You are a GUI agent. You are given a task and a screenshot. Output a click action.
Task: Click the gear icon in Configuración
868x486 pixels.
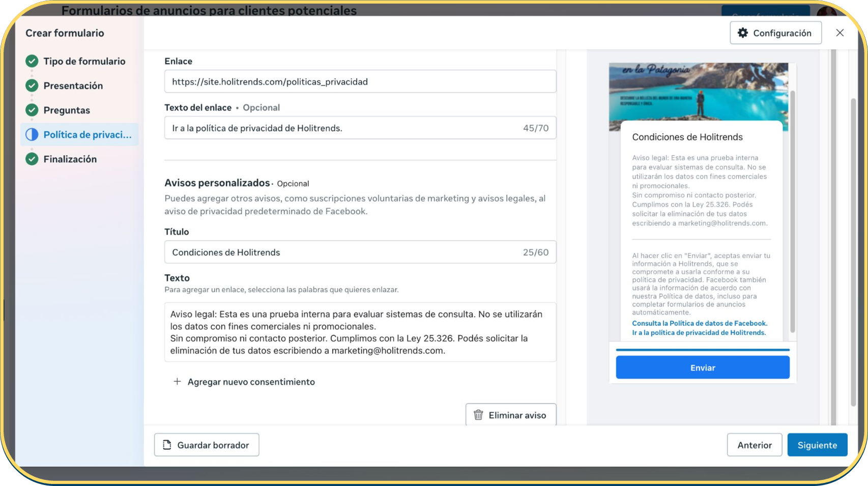pos(743,33)
